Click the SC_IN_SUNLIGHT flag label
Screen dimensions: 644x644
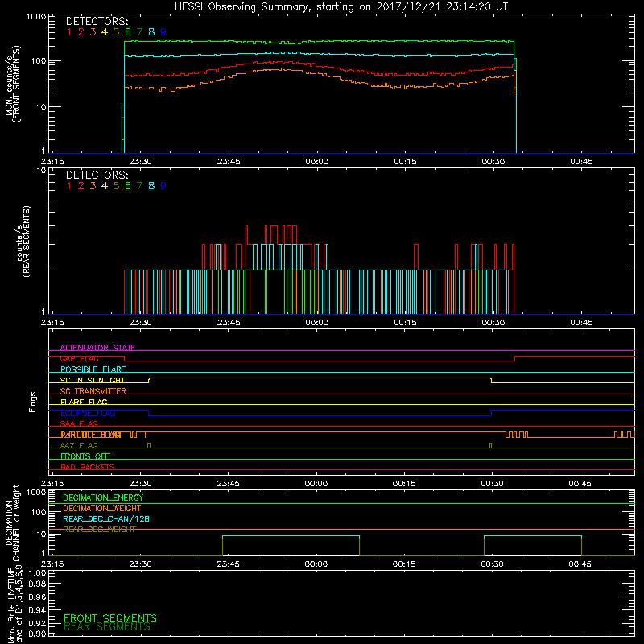[93, 380]
